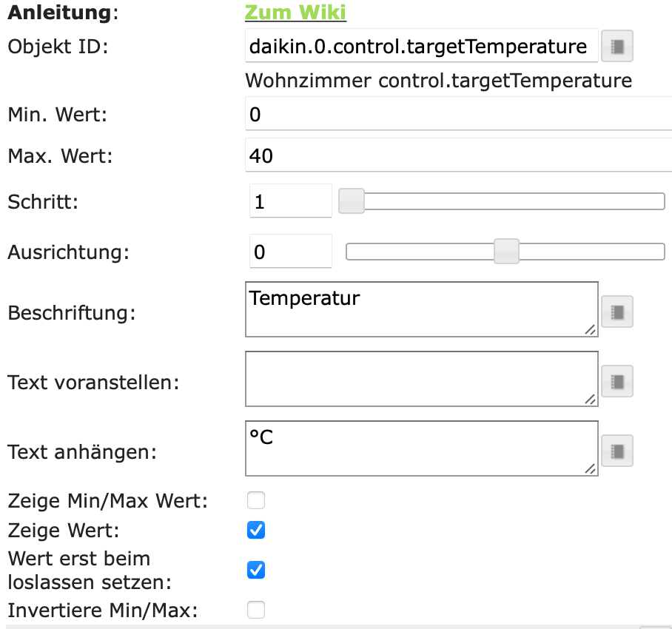The image size is (672, 629).
Task: Disable Wert erst beim loslassen setzen
Action: point(255,570)
